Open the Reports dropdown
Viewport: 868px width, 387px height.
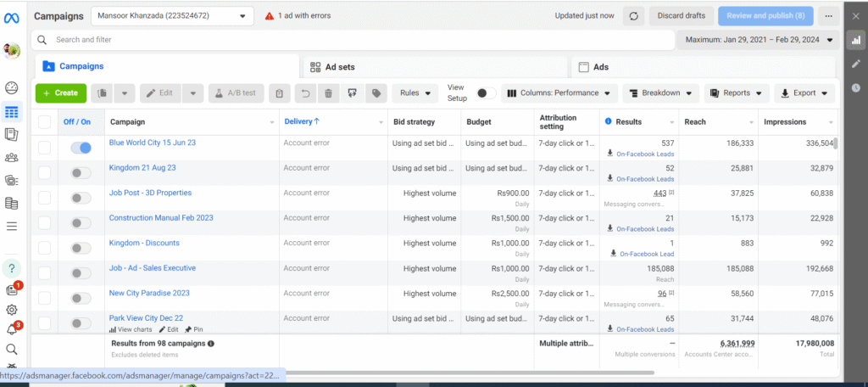[x=737, y=93]
